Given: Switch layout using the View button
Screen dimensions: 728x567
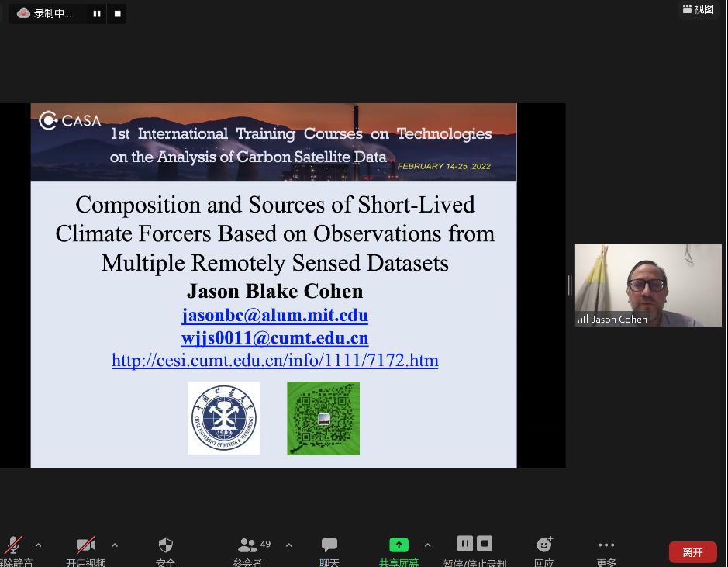Looking at the screenshot, I should click(x=699, y=9).
